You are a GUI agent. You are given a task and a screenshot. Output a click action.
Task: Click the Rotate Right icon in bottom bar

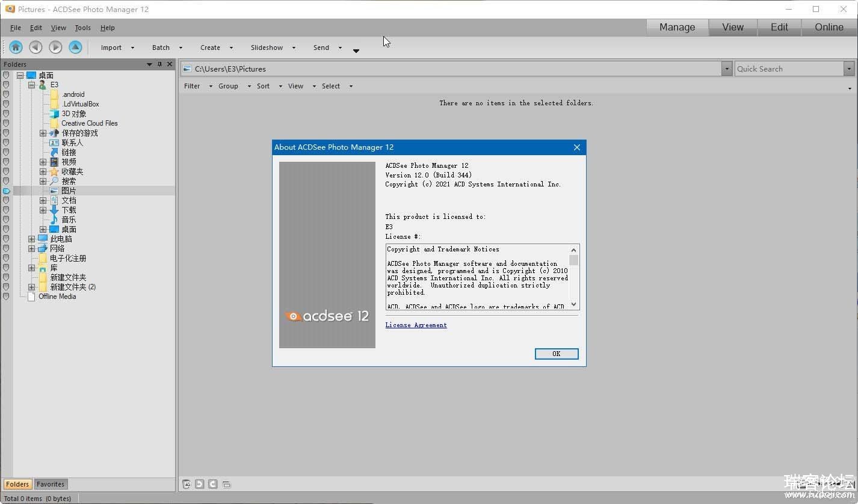(x=213, y=484)
